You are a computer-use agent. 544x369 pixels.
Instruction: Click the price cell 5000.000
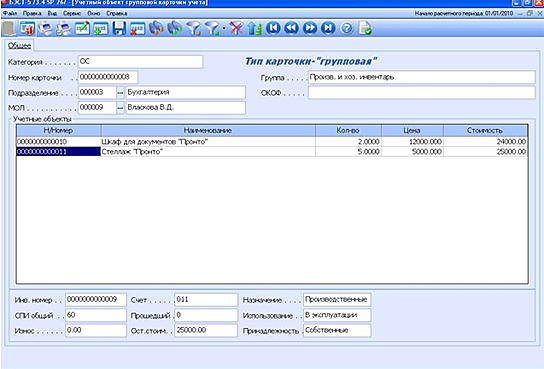tap(412, 152)
